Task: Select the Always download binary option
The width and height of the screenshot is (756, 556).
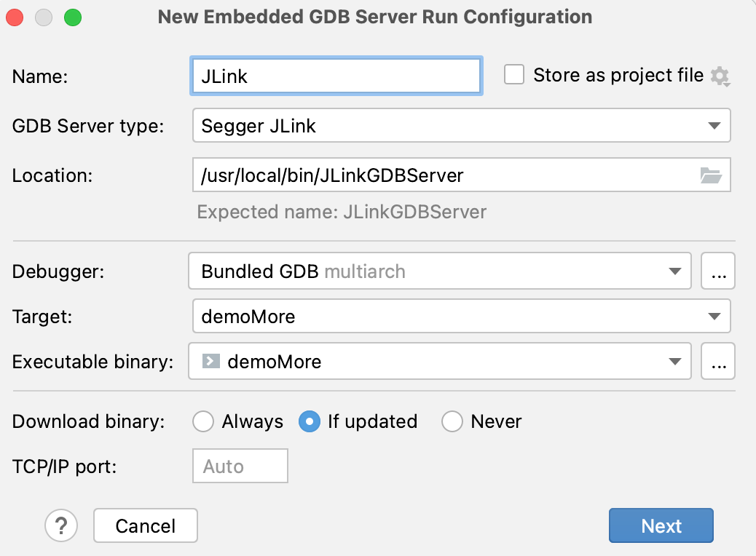Action: click(x=203, y=421)
